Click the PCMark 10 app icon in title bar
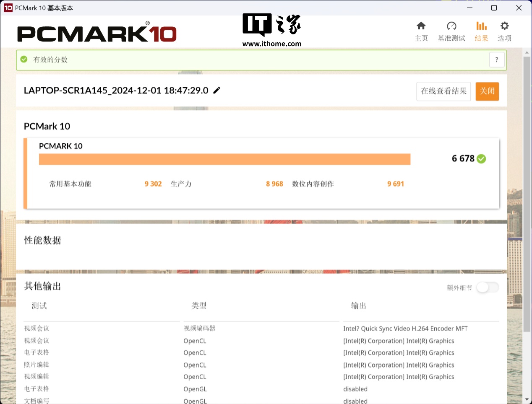Viewport: 532px width, 404px height. pos(8,8)
